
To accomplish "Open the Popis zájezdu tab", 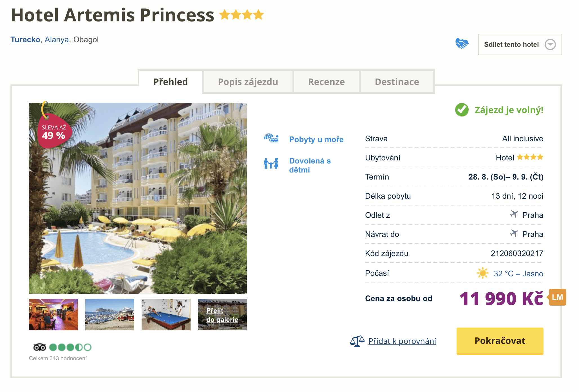I will tap(248, 82).
